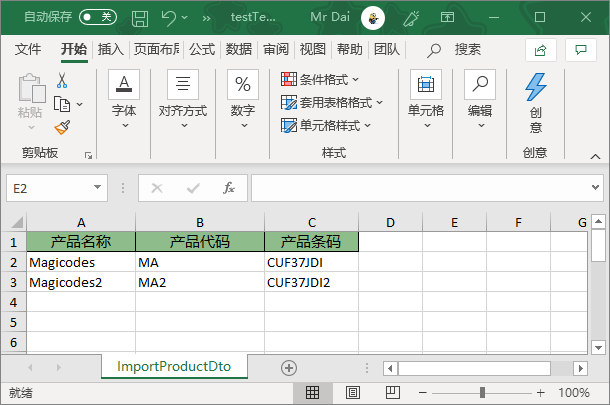Click the zoom slider handle
This screenshot has width=610, height=405.
(482, 393)
